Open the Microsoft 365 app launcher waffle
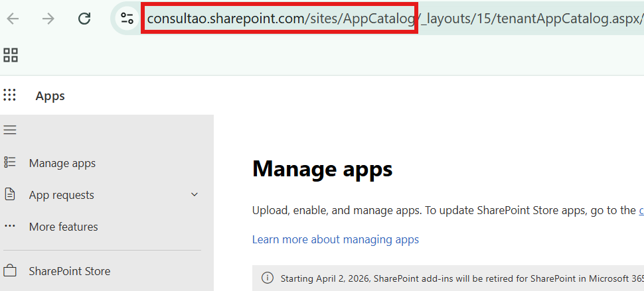The height and width of the screenshot is (291, 644). pos(9,95)
